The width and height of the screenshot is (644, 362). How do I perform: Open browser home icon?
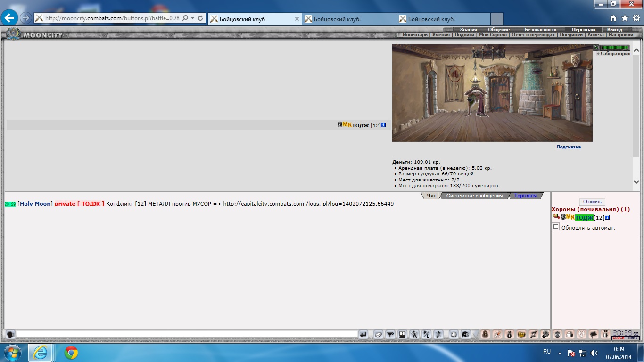[613, 18]
